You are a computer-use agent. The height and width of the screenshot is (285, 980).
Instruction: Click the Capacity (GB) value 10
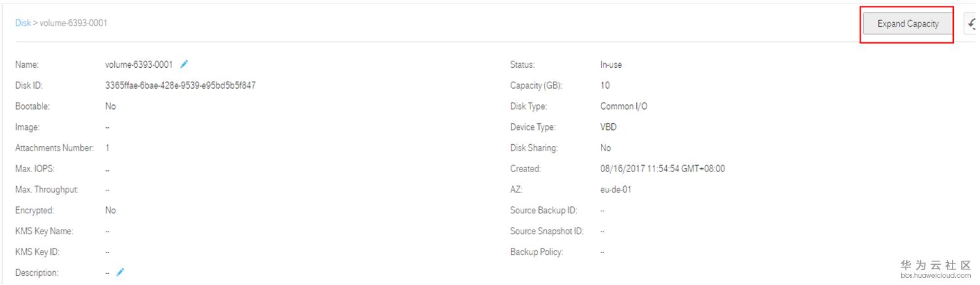pyautogui.click(x=605, y=85)
